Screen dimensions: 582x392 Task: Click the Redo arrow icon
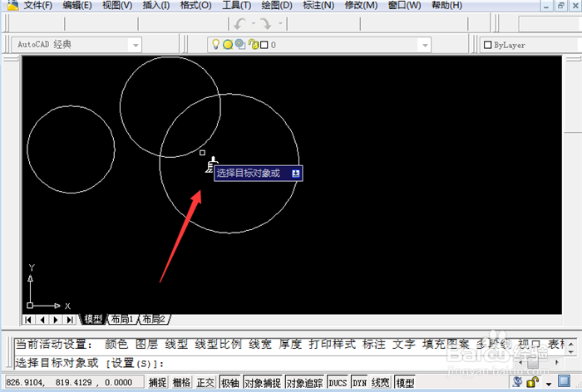(266, 24)
